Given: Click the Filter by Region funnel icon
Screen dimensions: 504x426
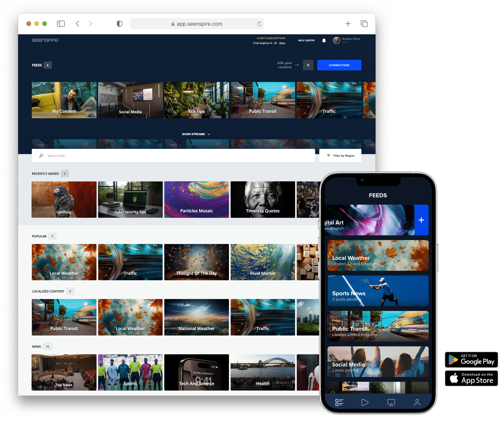Looking at the screenshot, I should [329, 156].
